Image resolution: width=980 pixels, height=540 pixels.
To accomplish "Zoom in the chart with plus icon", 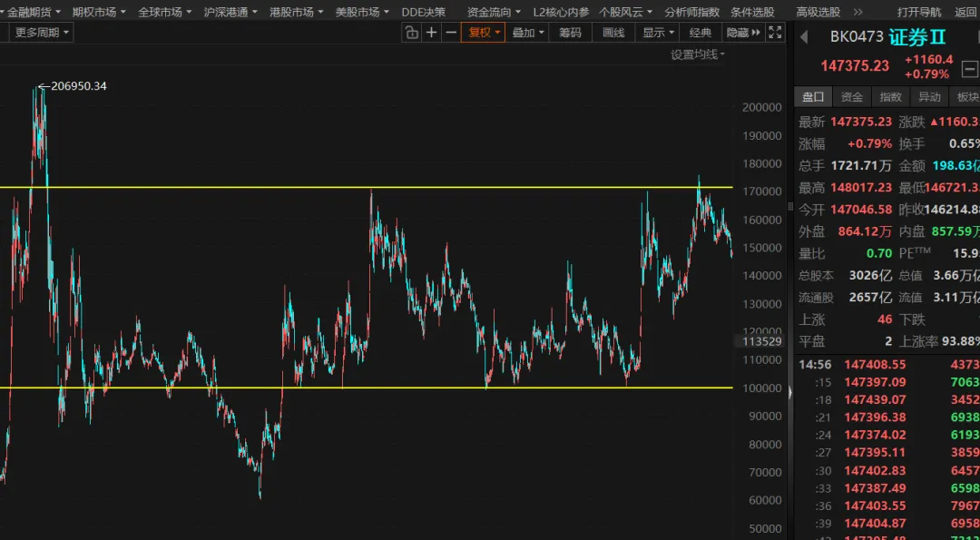I will point(431,33).
